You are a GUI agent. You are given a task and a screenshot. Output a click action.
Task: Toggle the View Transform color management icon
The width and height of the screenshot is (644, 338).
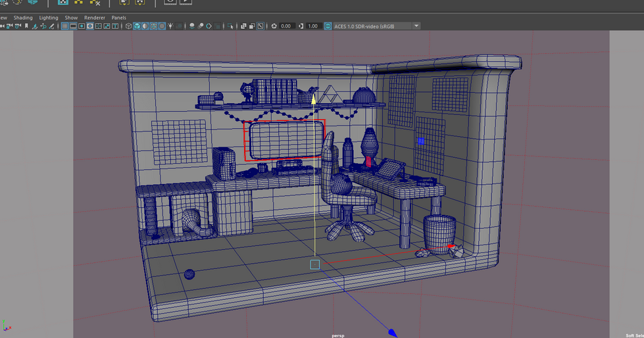(x=328, y=26)
